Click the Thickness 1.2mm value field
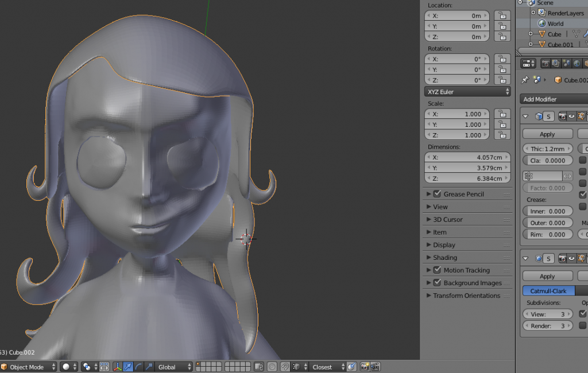Image resolution: width=588 pixels, height=373 pixels. 547,149
